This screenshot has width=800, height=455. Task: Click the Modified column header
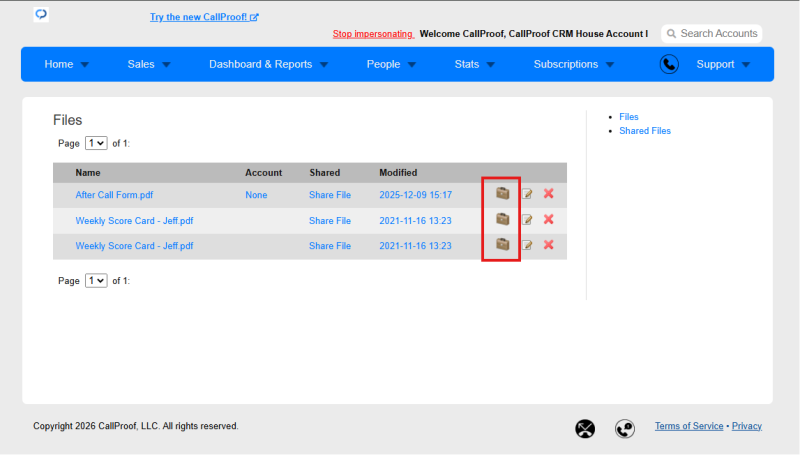pyautogui.click(x=398, y=173)
